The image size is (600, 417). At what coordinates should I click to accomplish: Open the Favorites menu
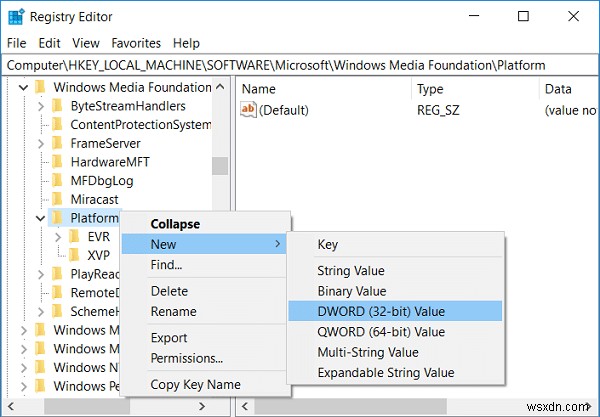tap(136, 43)
